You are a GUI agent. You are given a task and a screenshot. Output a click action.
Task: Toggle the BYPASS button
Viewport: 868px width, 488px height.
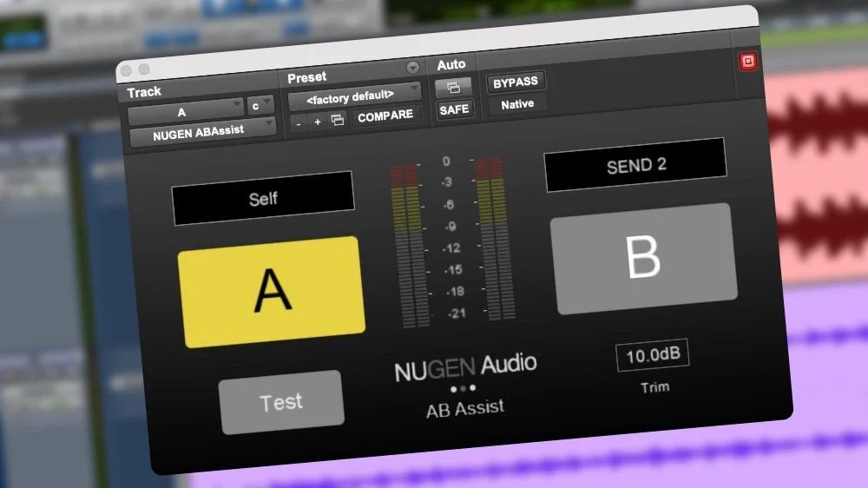coord(516,82)
